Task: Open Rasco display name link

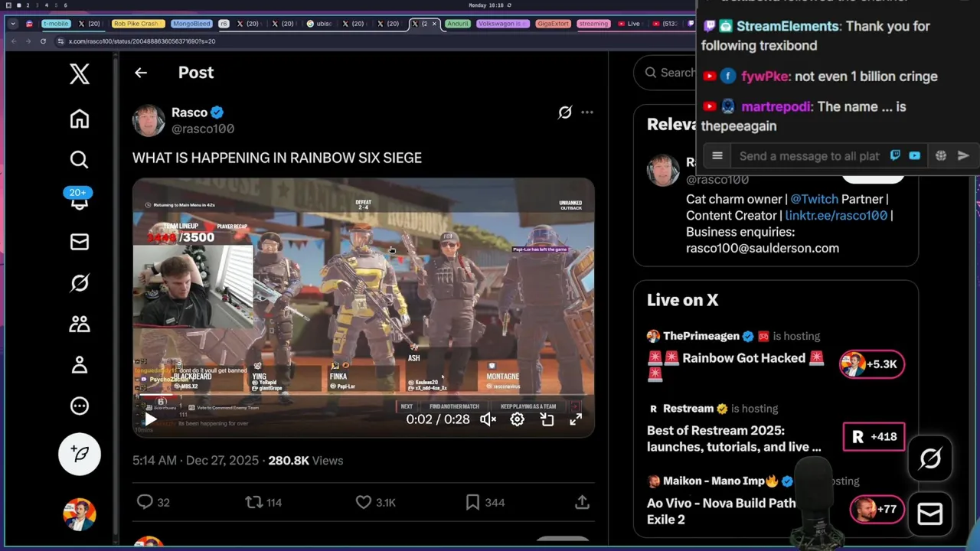Action: (190, 112)
